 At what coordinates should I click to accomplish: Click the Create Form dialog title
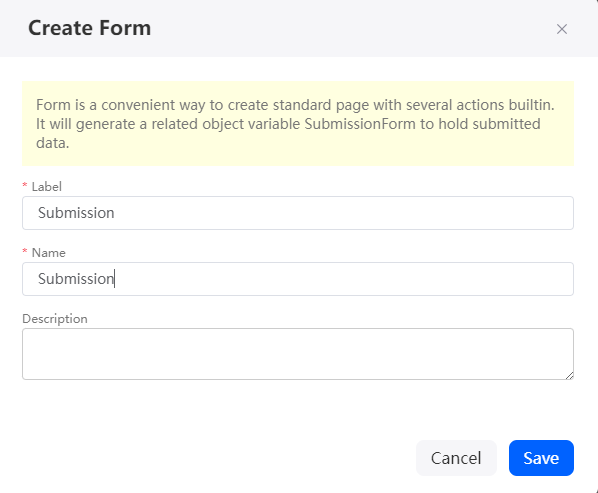[x=90, y=28]
